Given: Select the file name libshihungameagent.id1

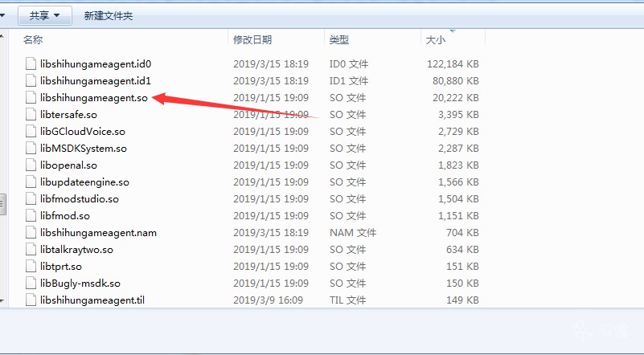Looking at the screenshot, I should pyautogui.click(x=96, y=81).
